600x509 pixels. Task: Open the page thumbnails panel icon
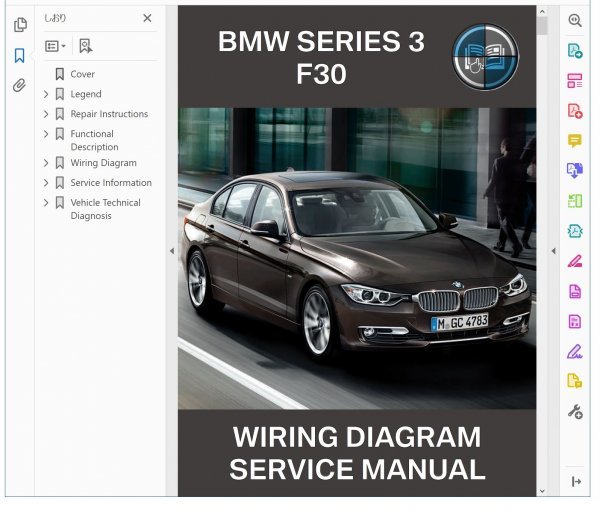[20, 25]
